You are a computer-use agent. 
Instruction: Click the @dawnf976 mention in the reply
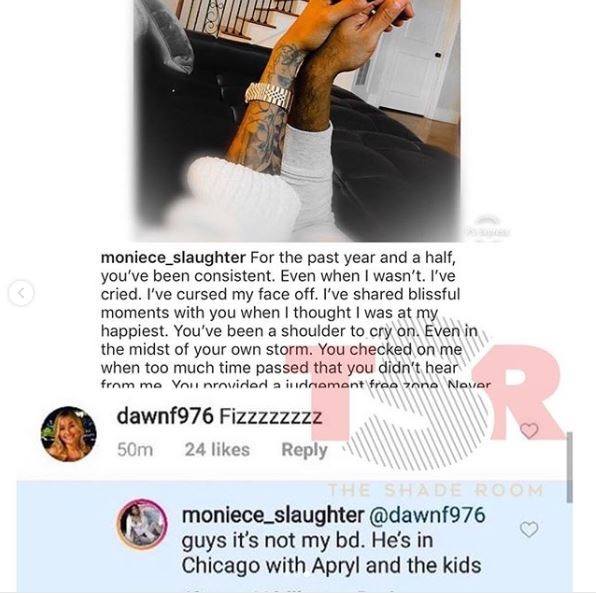[426, 515]
